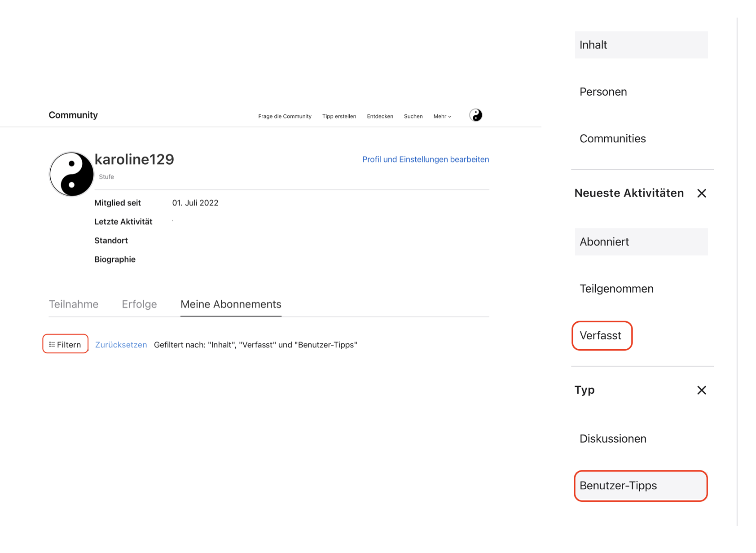Switch to the Erfolge tab
This screenshot has height=553, width=756.
[x=139, y=304]
